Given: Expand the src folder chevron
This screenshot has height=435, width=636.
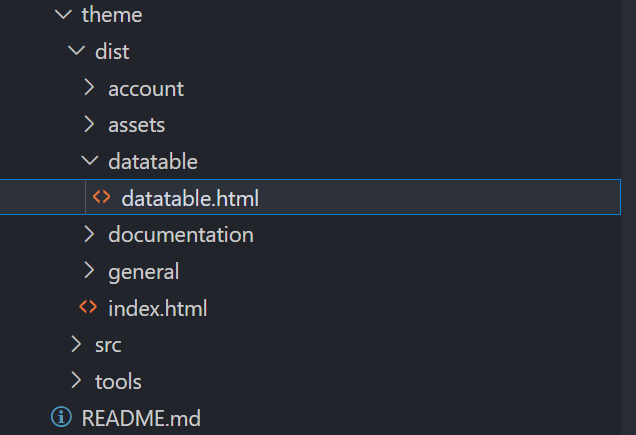Looking at the screenshot, I should 76,344.
